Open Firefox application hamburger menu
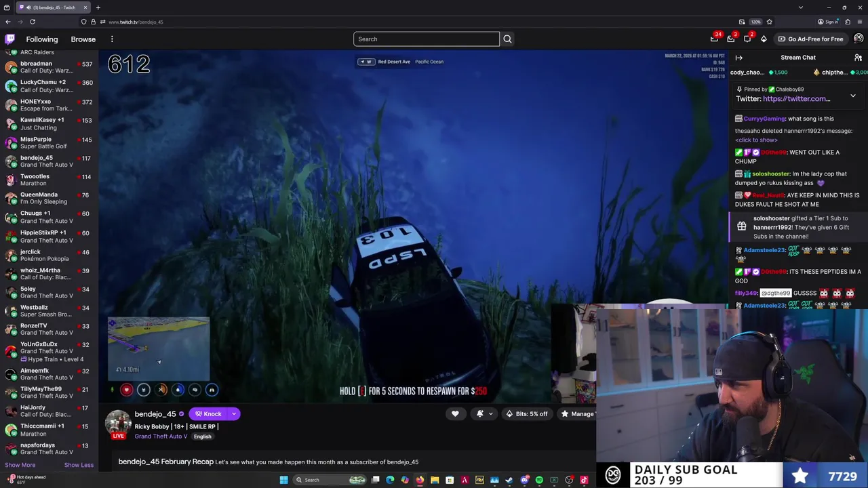This screenshot has height=488, width=868. point(859,22)
